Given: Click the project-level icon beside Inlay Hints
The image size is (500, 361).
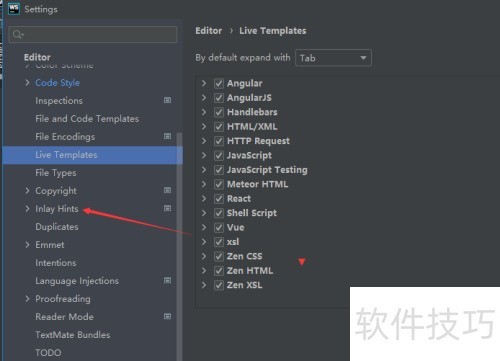Looking at the screenshot, I should (168, 208).
